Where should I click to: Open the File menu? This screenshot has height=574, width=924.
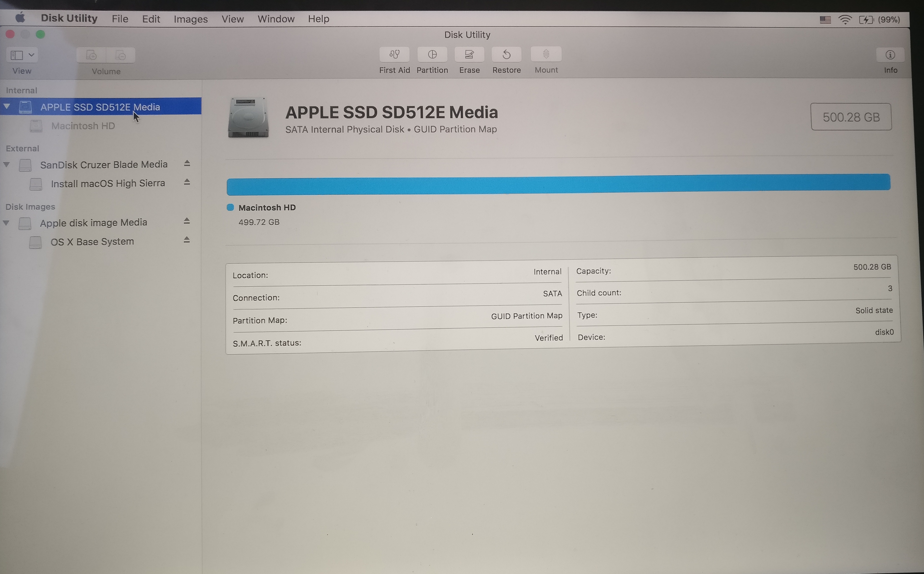120,19
